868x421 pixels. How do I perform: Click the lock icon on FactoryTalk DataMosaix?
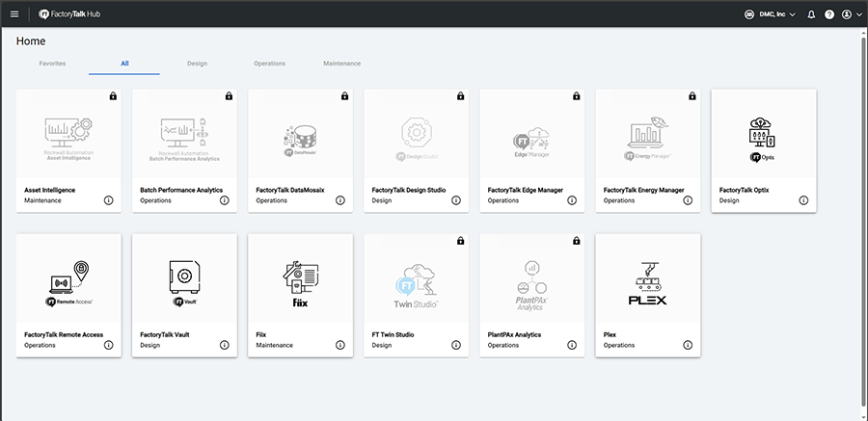[x=344, y=96]
